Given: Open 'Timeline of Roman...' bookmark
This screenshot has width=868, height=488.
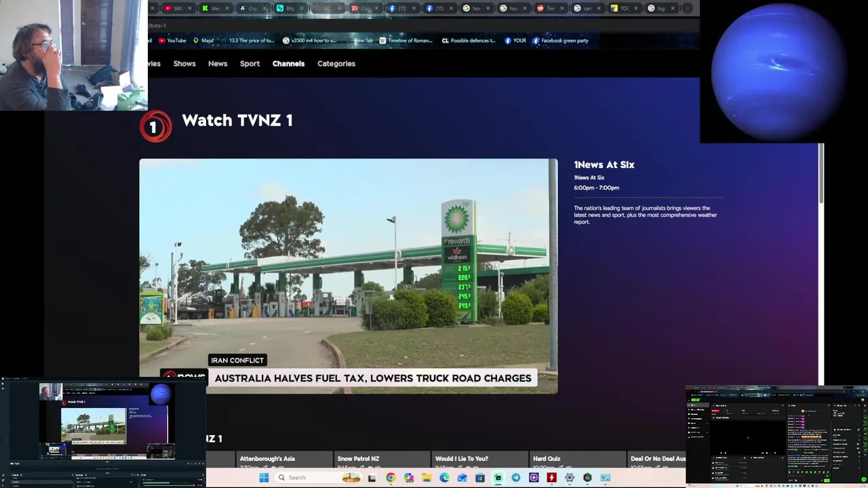Looking at the screenshot, I should click(406, 41).
